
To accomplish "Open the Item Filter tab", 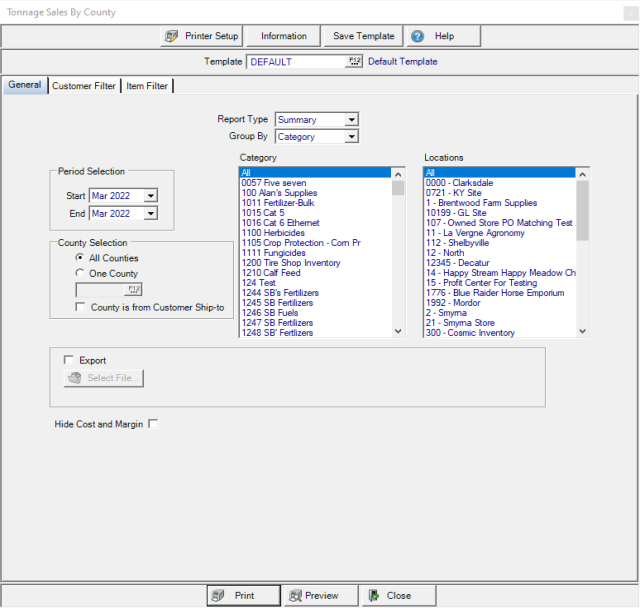I will 147,86.
